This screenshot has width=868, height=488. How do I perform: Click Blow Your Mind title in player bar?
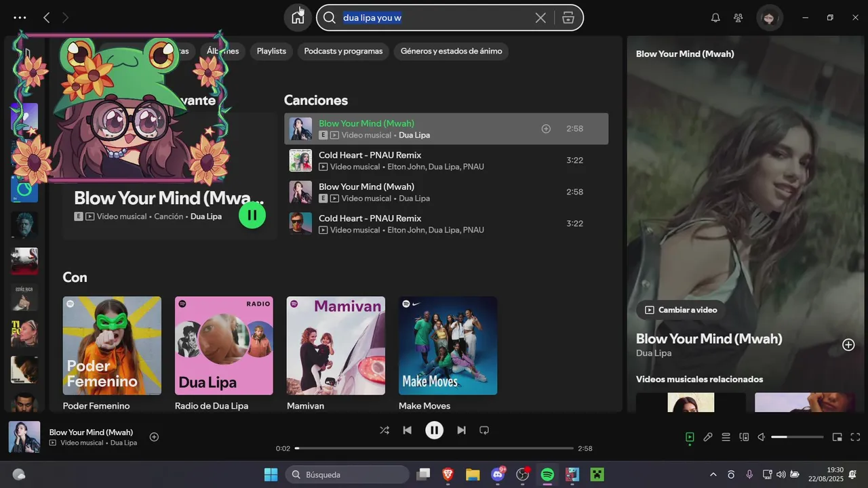click(x=91, y=432)
